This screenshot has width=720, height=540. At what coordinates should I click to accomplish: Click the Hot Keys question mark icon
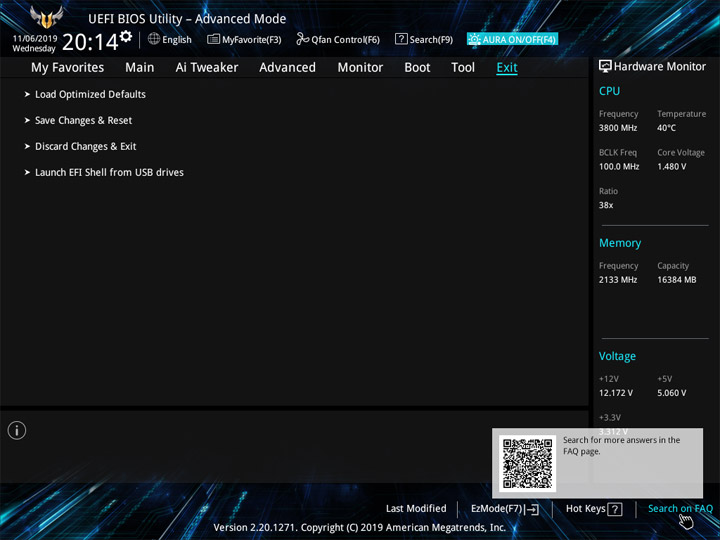(614, 509)
